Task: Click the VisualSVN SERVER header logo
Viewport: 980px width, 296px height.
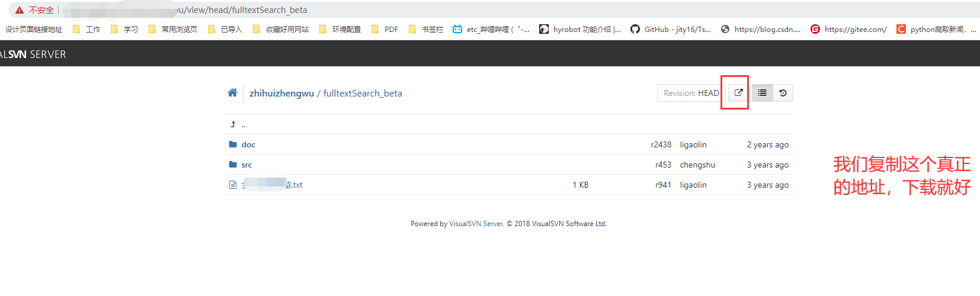Action: tap(33, 54)
